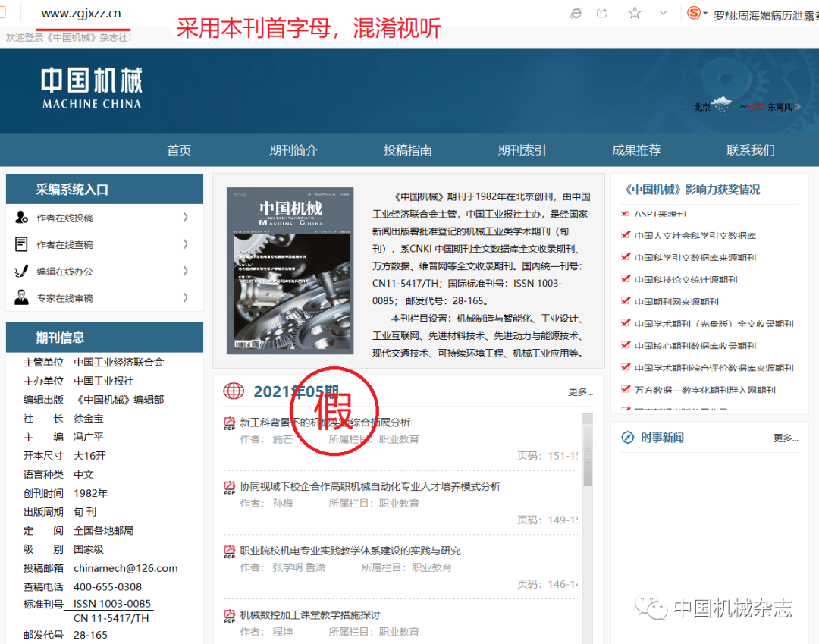Bookmark the page with the star icon
Viewport: 819px width, 644px height.
coord(635,13)
